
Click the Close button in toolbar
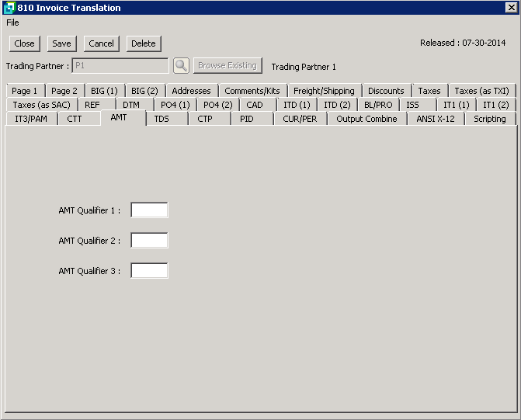pos(24,43)
